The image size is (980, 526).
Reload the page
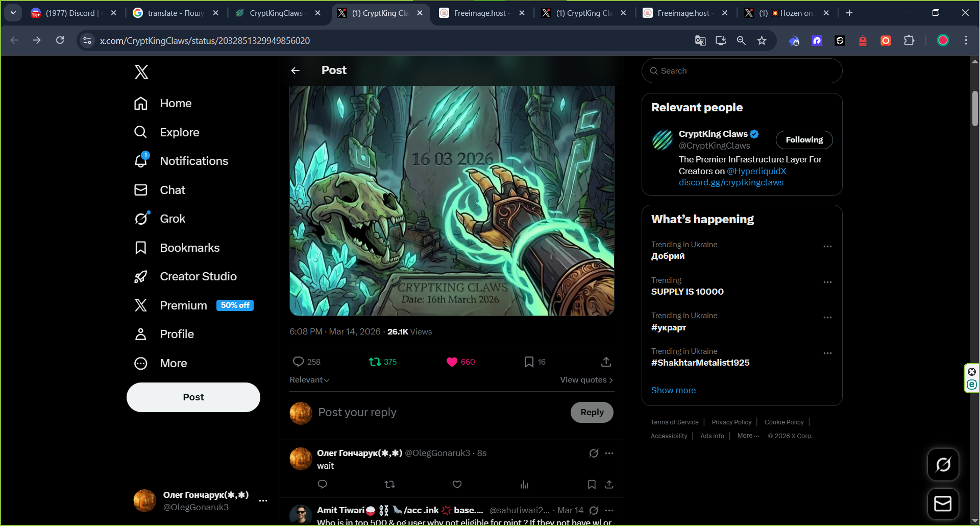click(60, 40)
